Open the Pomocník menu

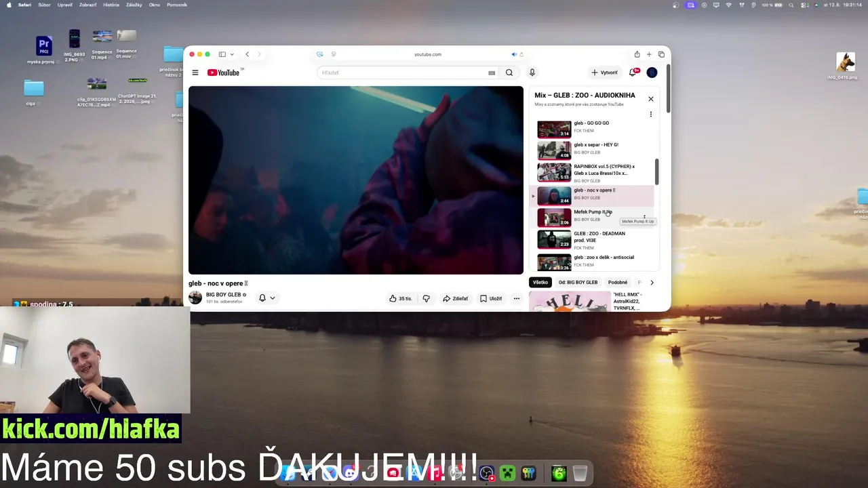pos(177,5)
